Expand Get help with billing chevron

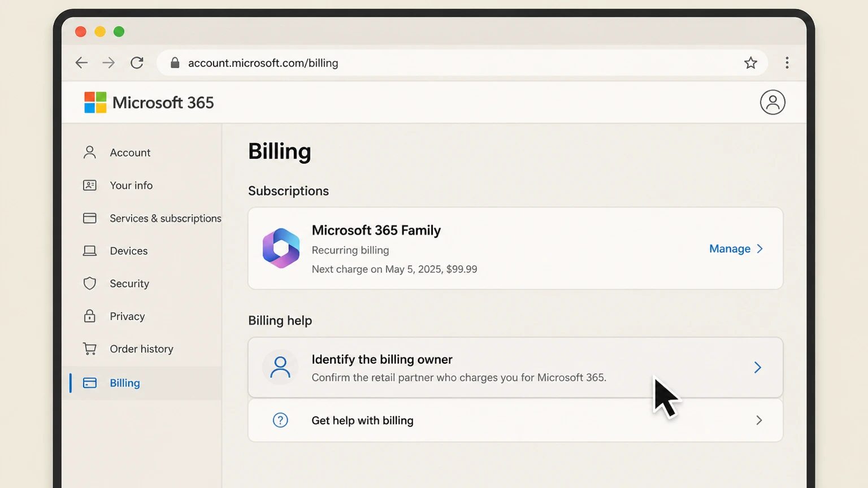(759, 420)
